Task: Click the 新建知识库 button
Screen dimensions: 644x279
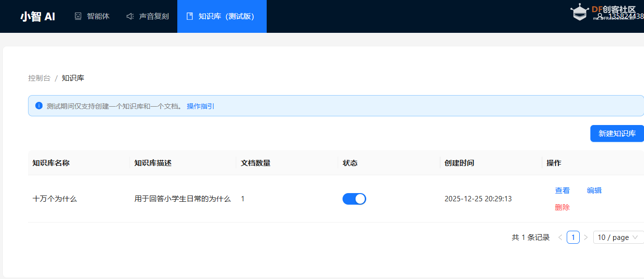Action: (x=617, y=133)
